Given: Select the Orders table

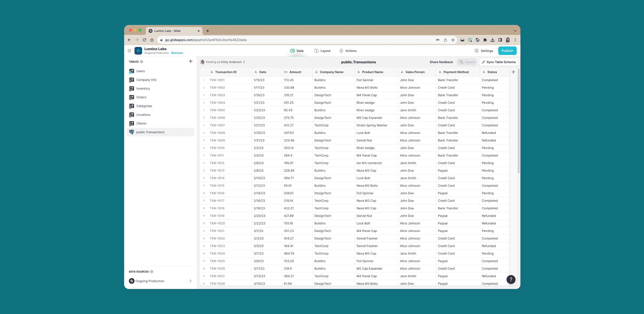Looking at the screenshot, I should 141,97.
